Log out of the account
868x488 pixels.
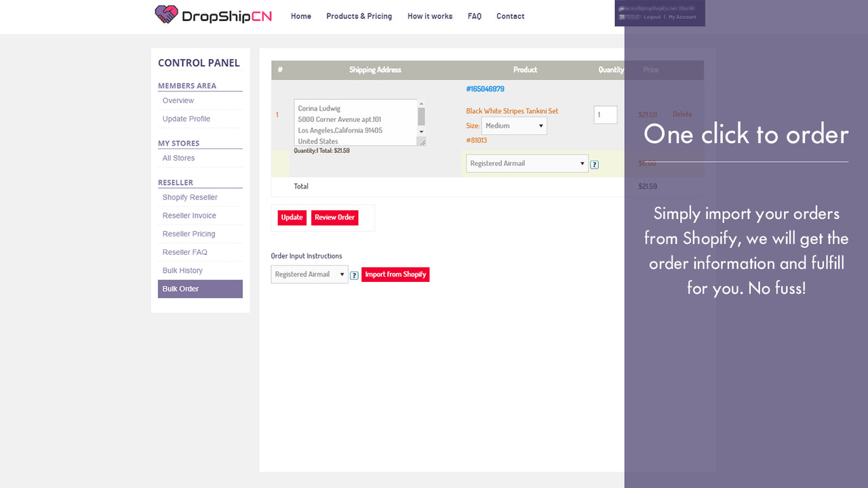coord(652,18)
